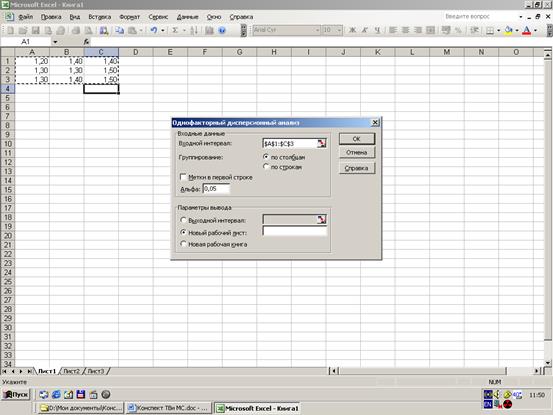Open the Сервис menu
This screenshot has height=415, width=553.
tap(158, 17)
